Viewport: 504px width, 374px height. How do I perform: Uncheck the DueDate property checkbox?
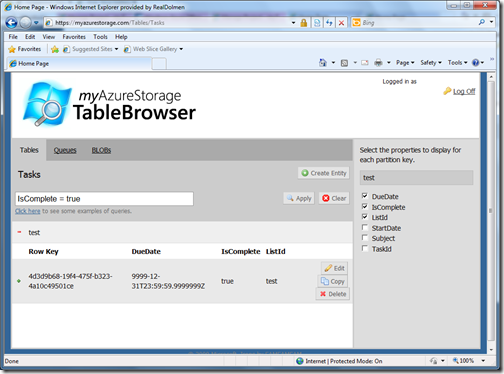coord(365,196)
